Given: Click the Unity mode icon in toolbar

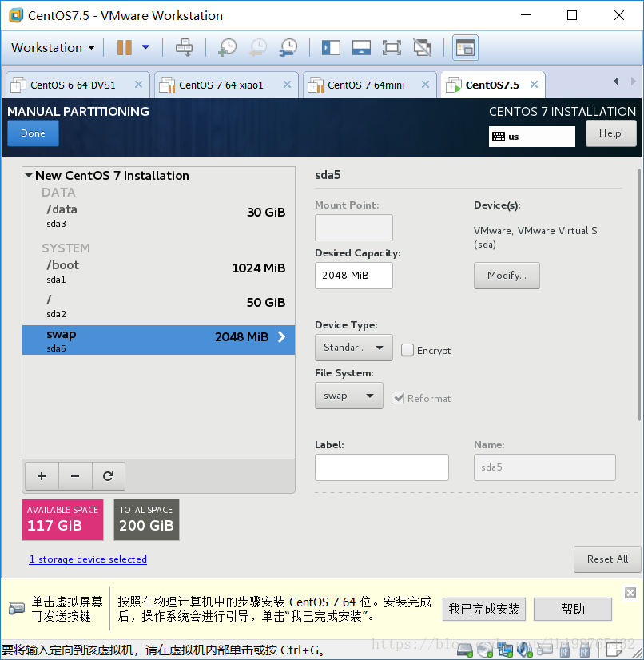Looking at the screenshot, I should (422, 48).
